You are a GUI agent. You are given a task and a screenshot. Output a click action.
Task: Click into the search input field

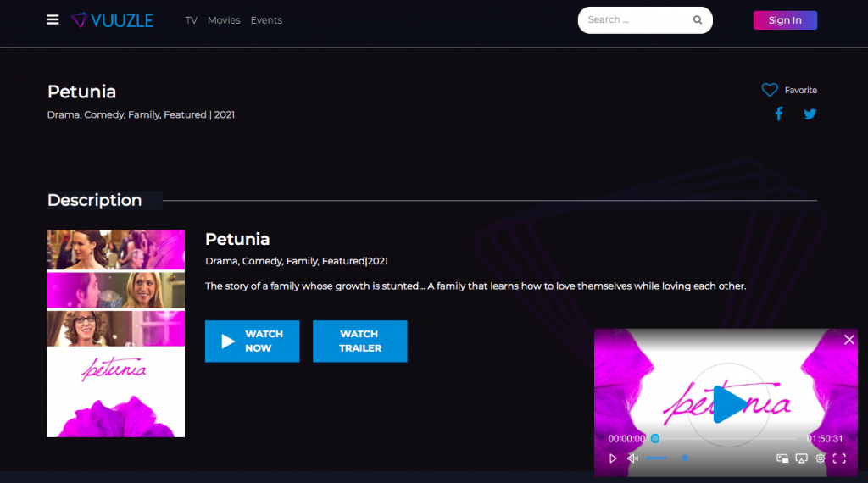[x=636, y=20]
